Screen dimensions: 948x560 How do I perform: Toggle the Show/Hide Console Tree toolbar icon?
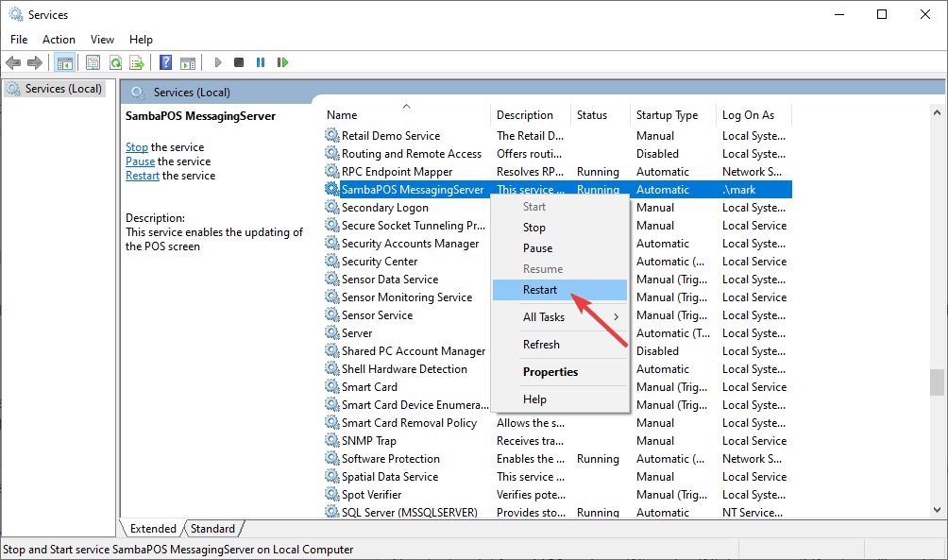65,62
